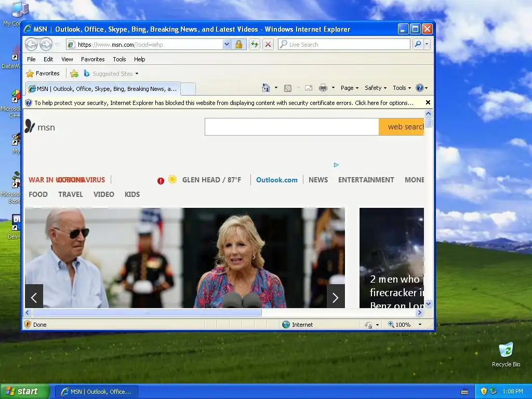Click the Print icon
Image resolution: width=532 pixels, height=399 pixels.
click(x=323, y=88)
